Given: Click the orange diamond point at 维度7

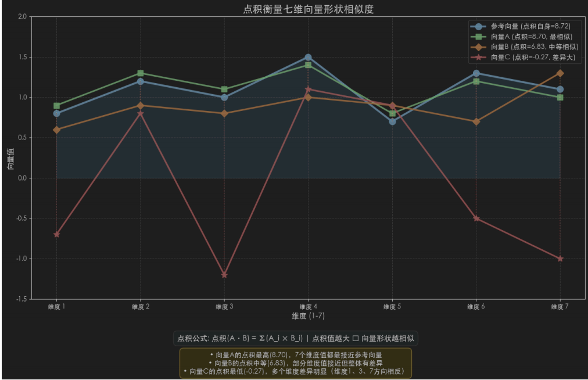Looking at the screenshot, I should [560, 74].
